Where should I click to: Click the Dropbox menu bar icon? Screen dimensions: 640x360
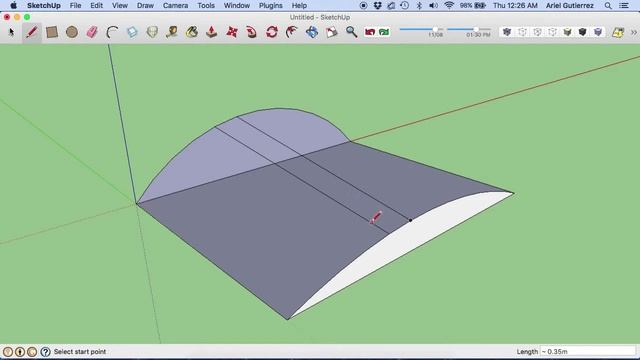click(x=377, y=6)
